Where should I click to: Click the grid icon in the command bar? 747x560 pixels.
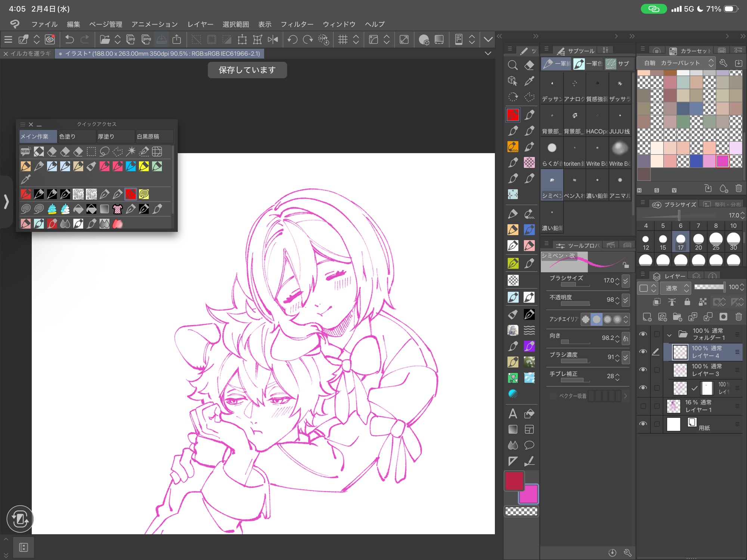coord(342,40)
